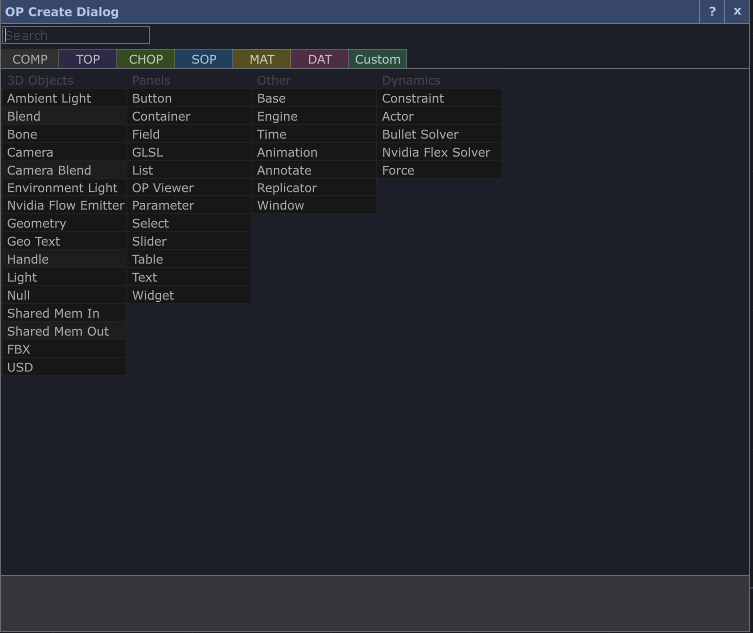Select the USD component
This screenshot has width=753, height=633.
20,368
